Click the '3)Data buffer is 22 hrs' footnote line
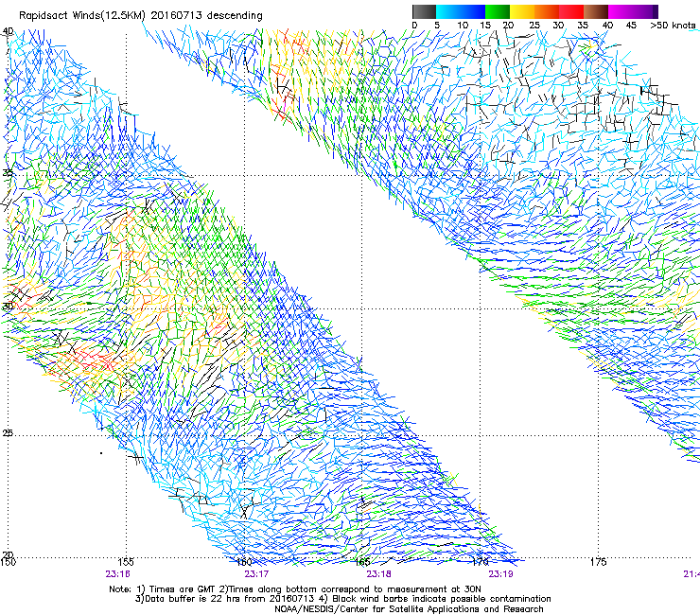 pyautogui.click(x=342, y=599)
